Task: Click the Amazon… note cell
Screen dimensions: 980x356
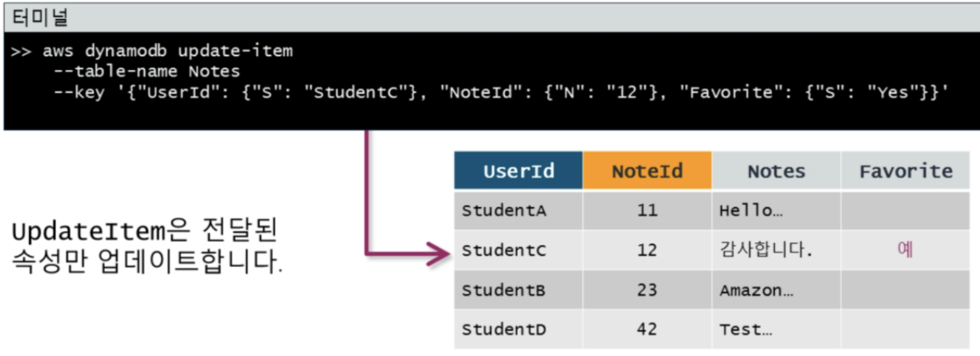Action: pos(776,290)
